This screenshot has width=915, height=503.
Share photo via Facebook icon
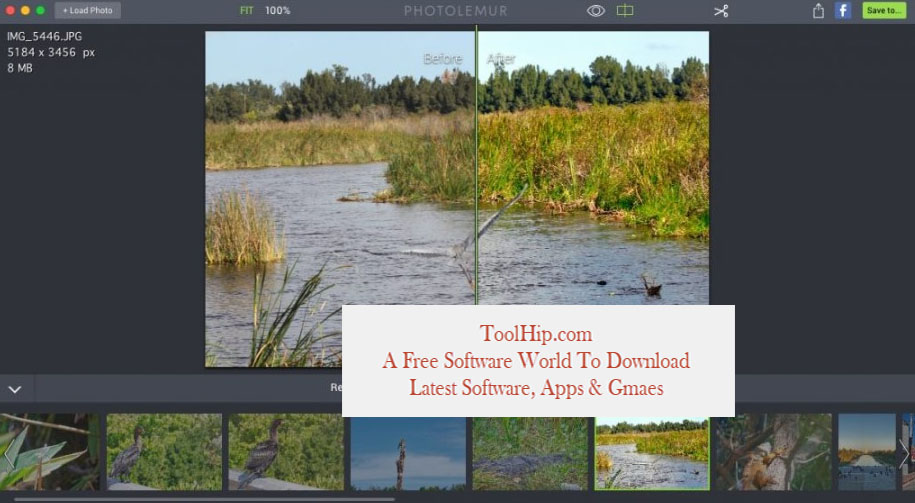click(842, 11)
